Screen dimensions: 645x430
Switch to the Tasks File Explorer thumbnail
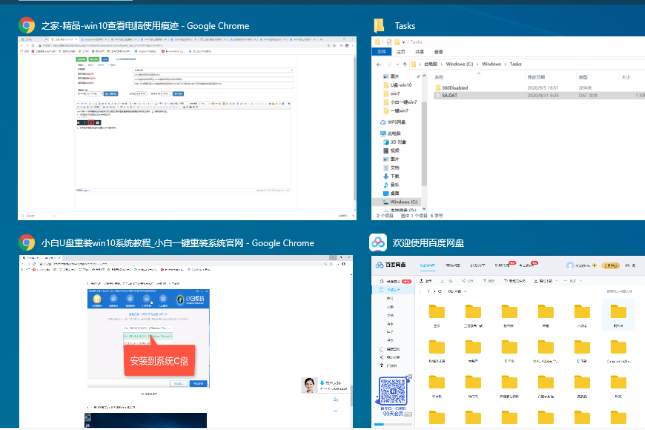(508, 128)
